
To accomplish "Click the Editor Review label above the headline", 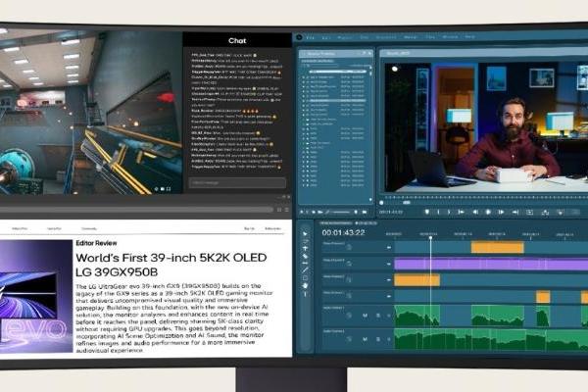I will pos(96,243).
